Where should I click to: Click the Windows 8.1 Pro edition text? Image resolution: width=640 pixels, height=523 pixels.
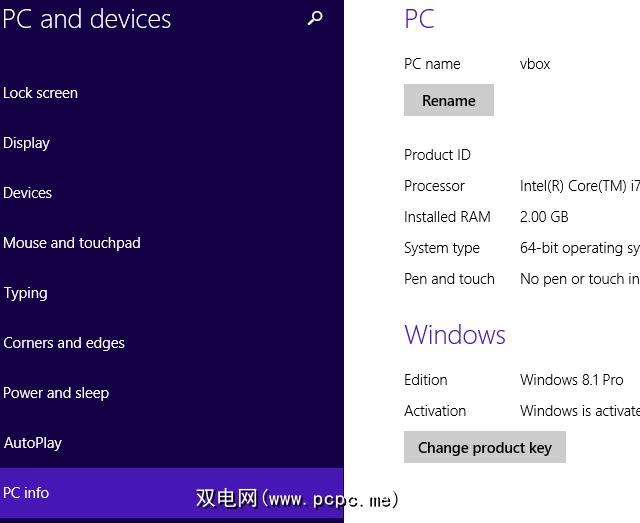coord(572,380)
